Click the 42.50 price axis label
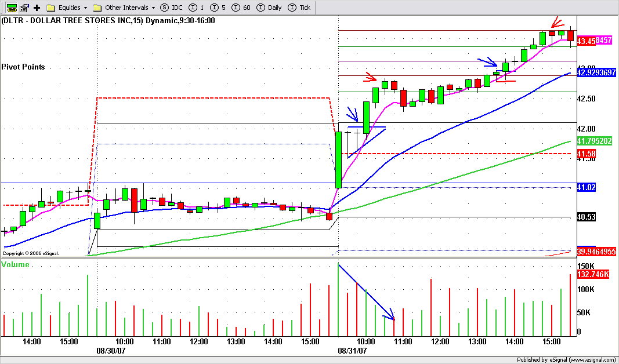Image resolution: width=619 pixels, height=364 pixels. [x=587, y=99]
